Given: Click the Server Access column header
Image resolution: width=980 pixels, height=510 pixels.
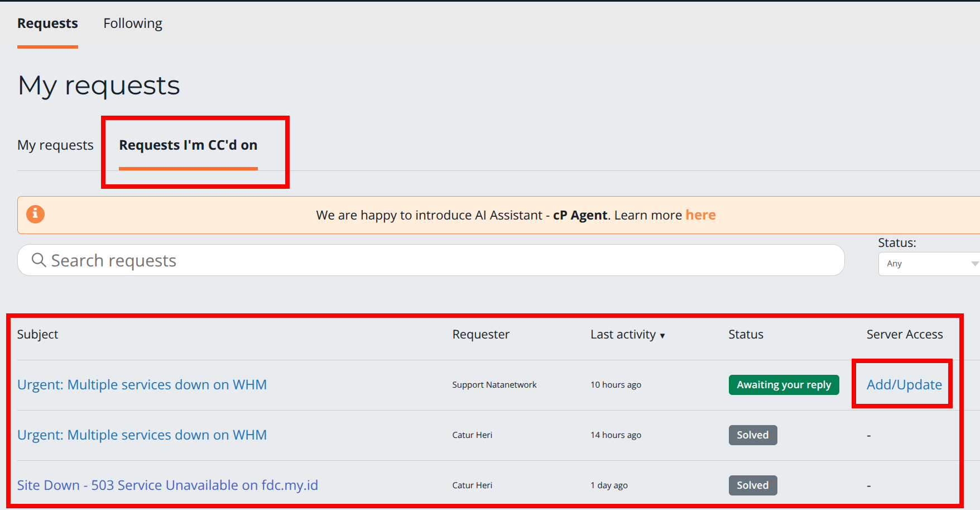Looking at the screenshot, I should [x=905, y=334].
